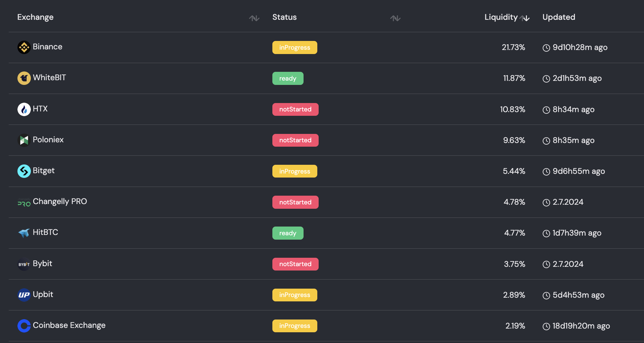Click the inProgress badge for Binance
Screen dimensions: 644x343
[295, 47]
